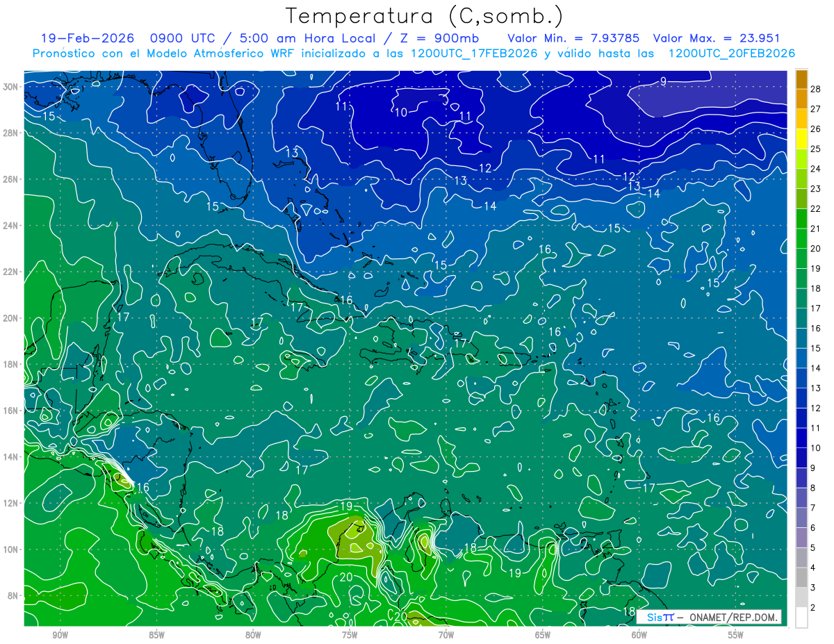Click color scale label '21'
The height and width of the screenshot is (644, 834).
click(x=816, y=229)
